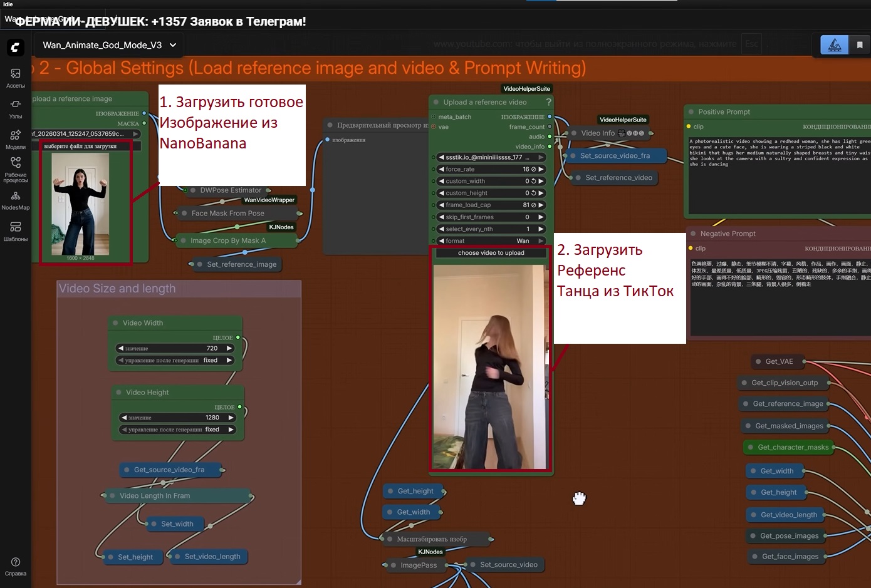The height and width of the screenshot is (588, 871).
Task: Click the blue graph-mode icon button top right
Action: point(835,45)
